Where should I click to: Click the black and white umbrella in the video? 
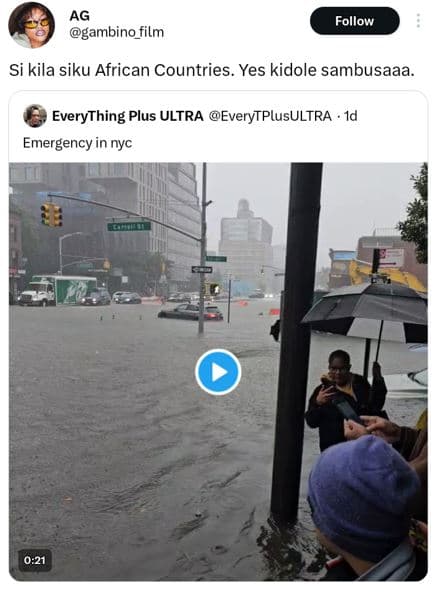click(365, 311)
